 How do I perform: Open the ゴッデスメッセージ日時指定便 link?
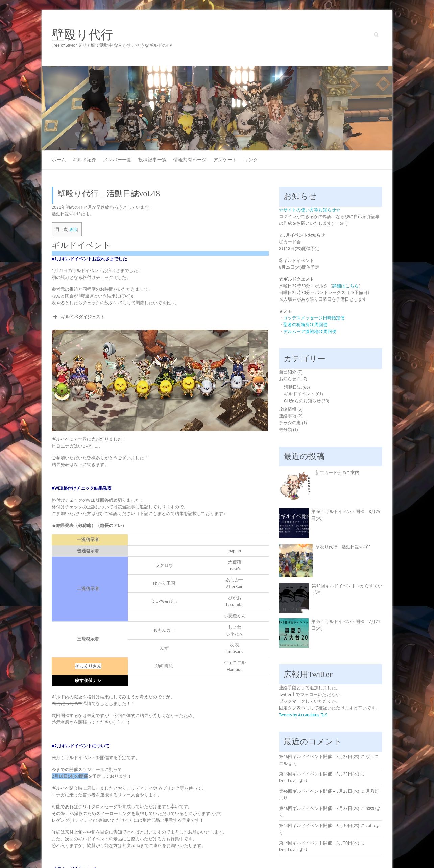coord(314,318)
